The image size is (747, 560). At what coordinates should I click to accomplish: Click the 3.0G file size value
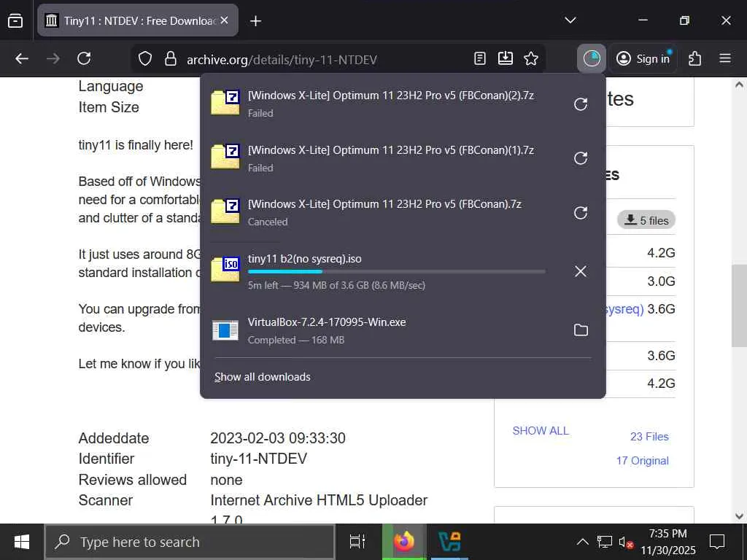click(661, 281)
